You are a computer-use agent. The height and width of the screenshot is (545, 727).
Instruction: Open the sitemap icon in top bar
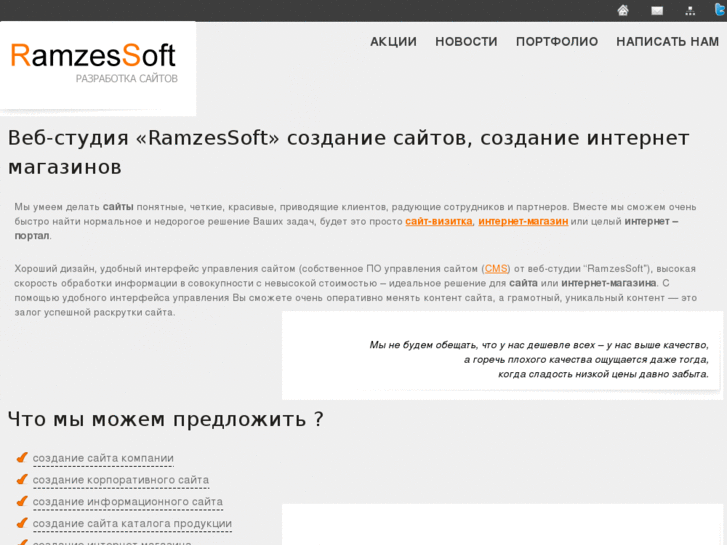tap(690, 11)
